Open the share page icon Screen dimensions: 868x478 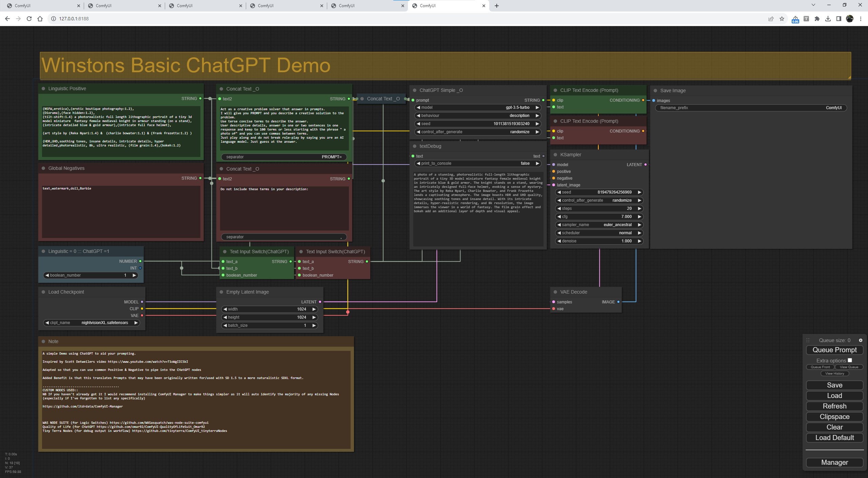[771, 19]
